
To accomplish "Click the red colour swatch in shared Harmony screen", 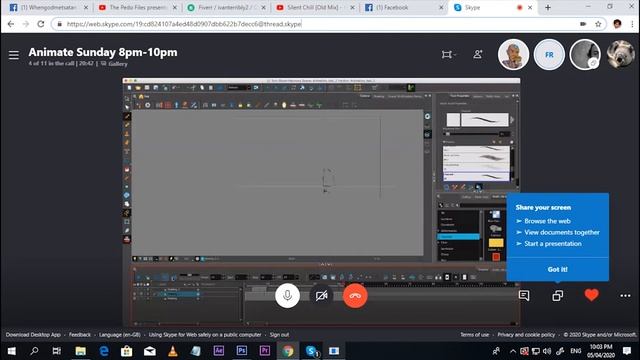I will 496,257.
